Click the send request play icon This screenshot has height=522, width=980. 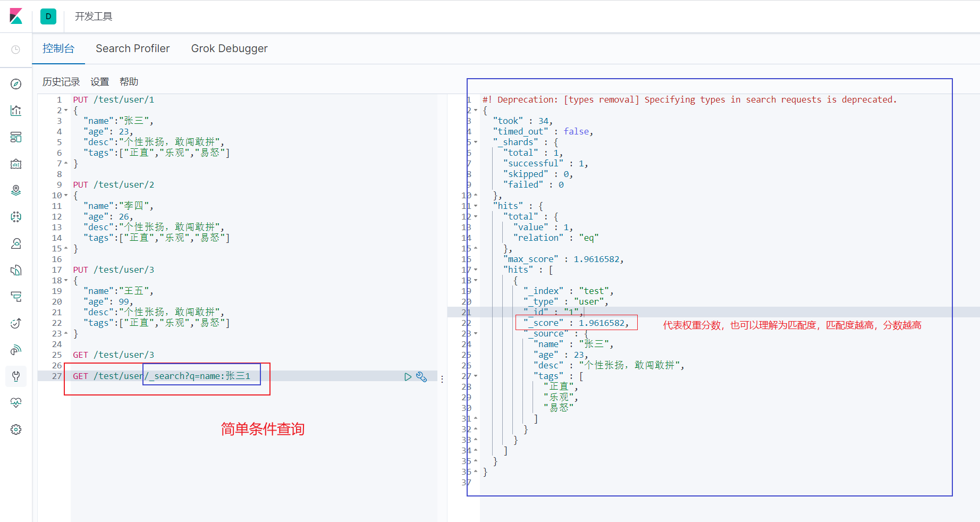(408, 376)
